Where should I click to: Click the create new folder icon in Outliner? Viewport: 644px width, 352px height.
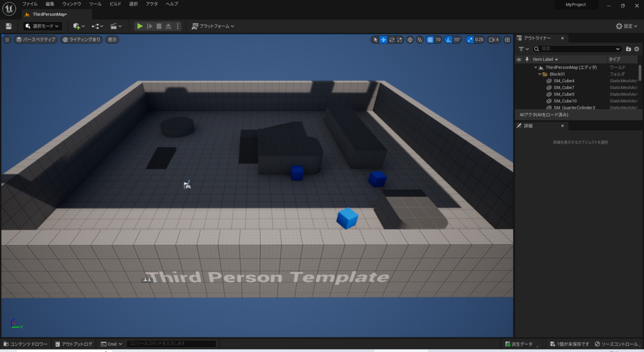pos(629,48)
